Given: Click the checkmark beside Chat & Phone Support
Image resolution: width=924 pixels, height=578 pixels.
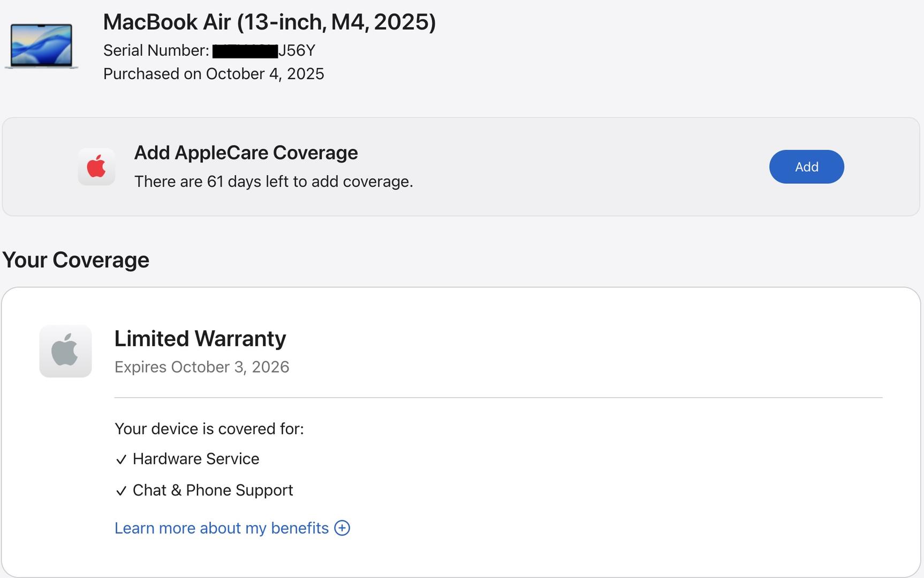Looking at the screenshot, I should [x=121, y=491].
